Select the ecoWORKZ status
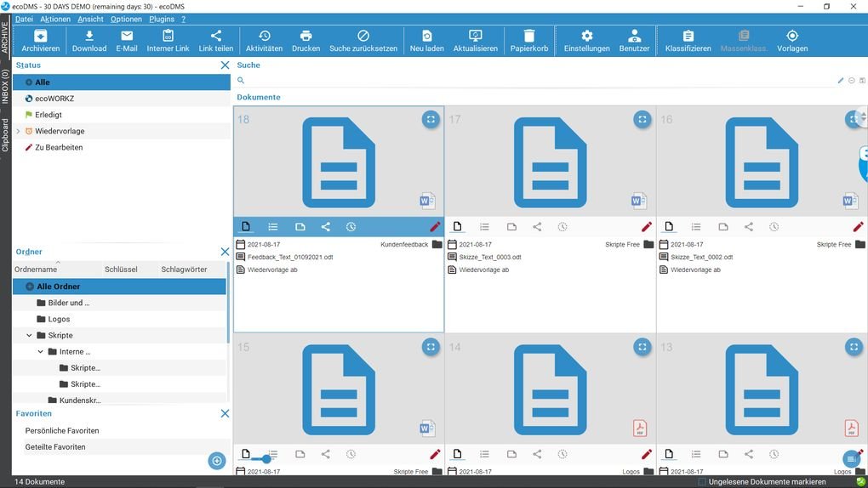Screen dimensions: 868x488 click(121, 99)
